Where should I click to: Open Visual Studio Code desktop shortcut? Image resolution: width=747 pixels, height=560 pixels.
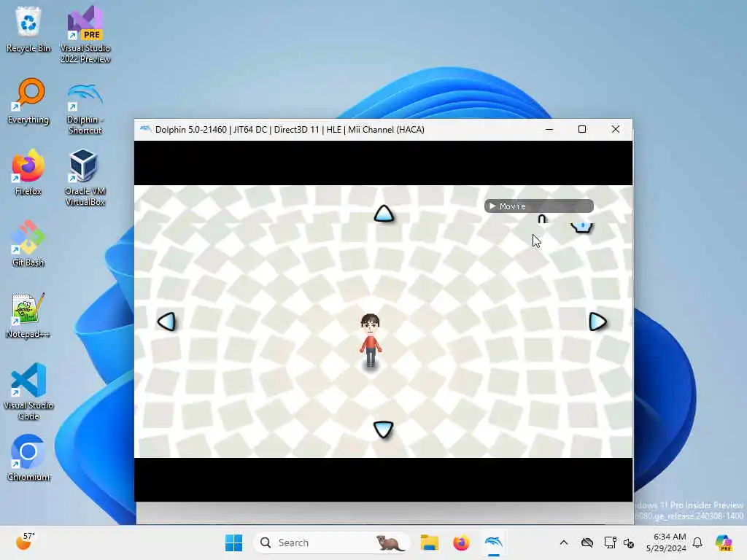tap(28, 392)
